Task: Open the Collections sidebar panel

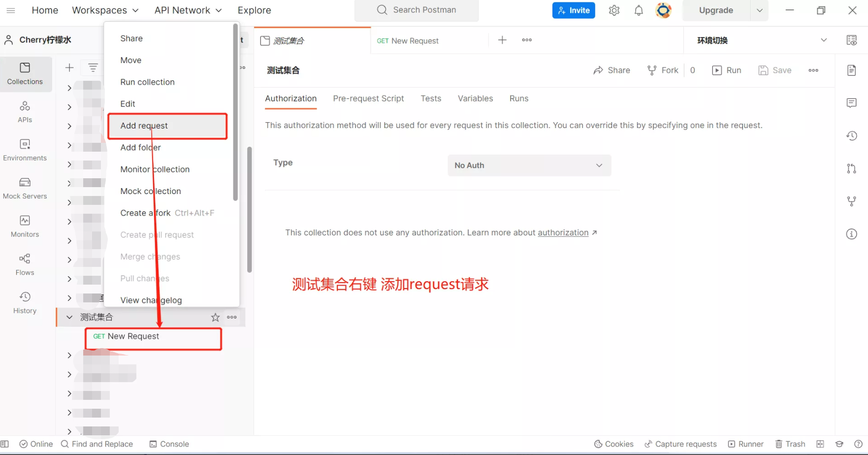Action: [x=25, y=74]
